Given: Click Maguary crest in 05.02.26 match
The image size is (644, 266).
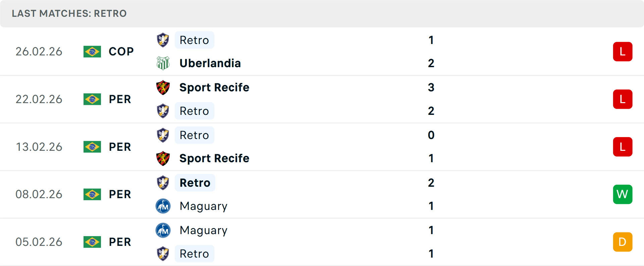Looking at the screenshot, I should coord(163,230).
